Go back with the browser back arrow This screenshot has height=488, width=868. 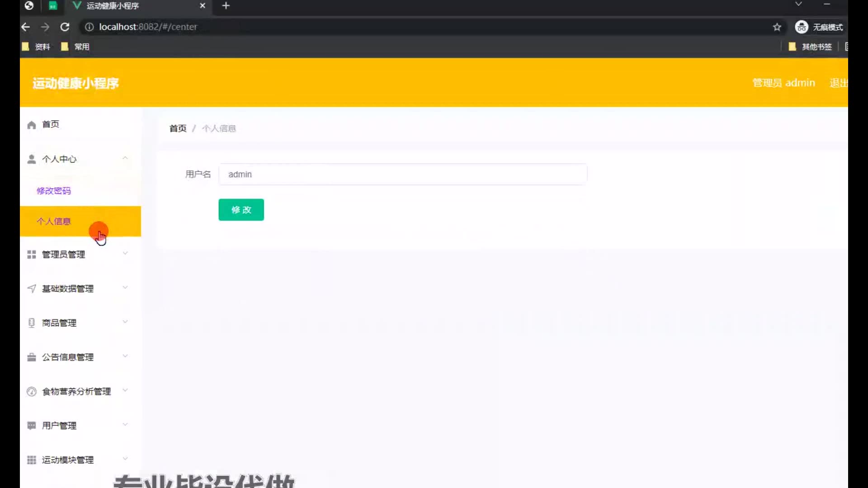tap(25, 27)
